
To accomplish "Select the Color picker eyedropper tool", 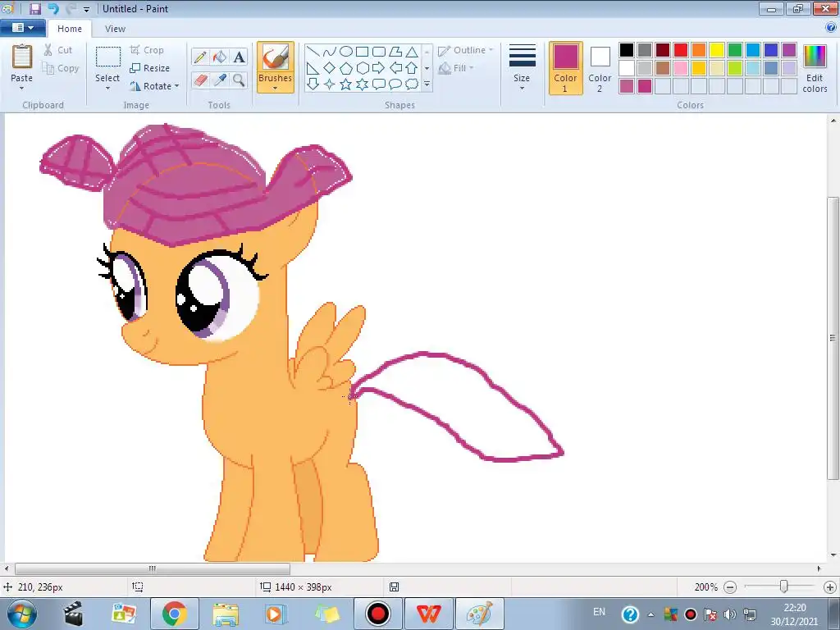I will pos(220,80).
